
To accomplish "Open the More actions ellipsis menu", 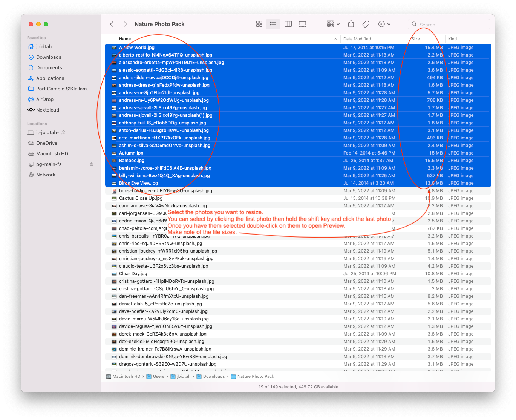I will 384,24.
